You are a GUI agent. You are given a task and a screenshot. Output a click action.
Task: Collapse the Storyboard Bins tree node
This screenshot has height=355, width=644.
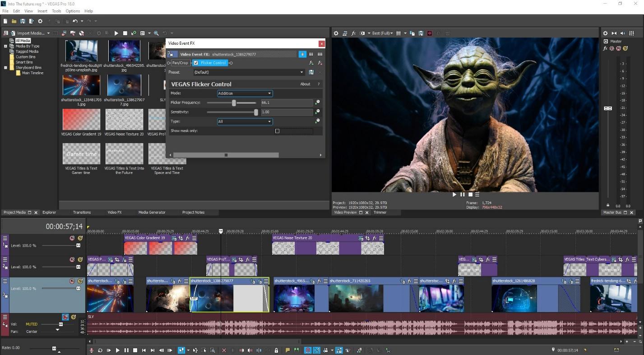click(5, 68)
